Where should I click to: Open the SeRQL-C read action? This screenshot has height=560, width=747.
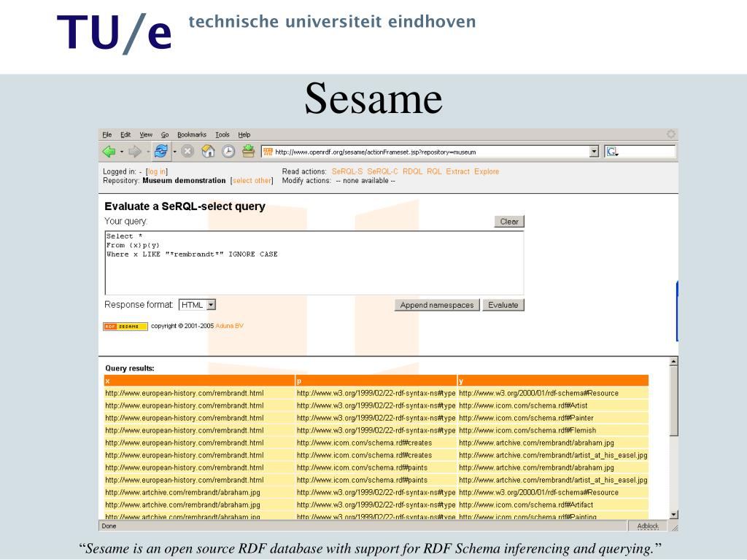(x=382, y=171)
